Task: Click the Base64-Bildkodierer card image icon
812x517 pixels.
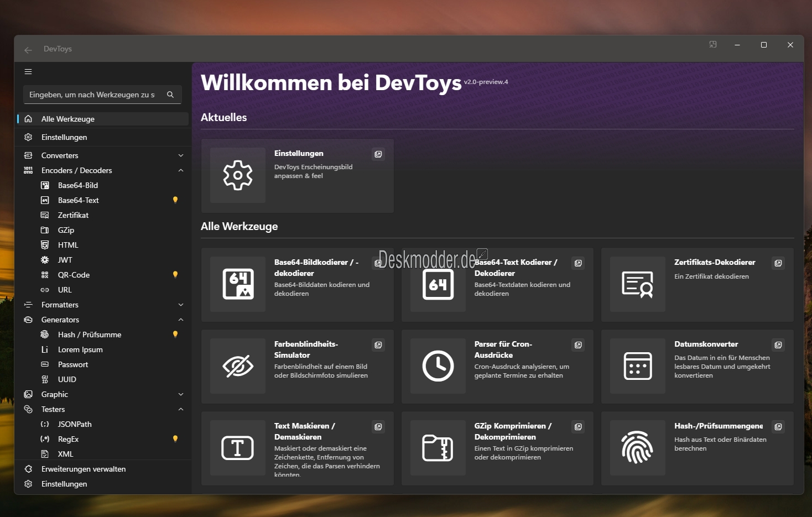Action: click(x=238, y=284)
